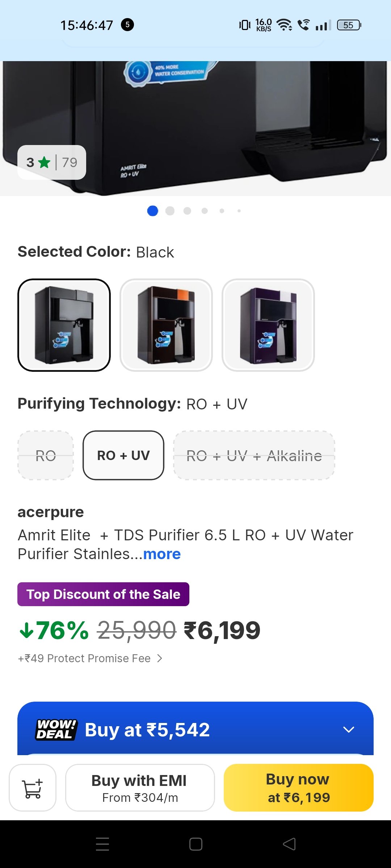Screen dimensions: 391x868
Task: Tap Android home navigation icon
Action: click(195, 844)
